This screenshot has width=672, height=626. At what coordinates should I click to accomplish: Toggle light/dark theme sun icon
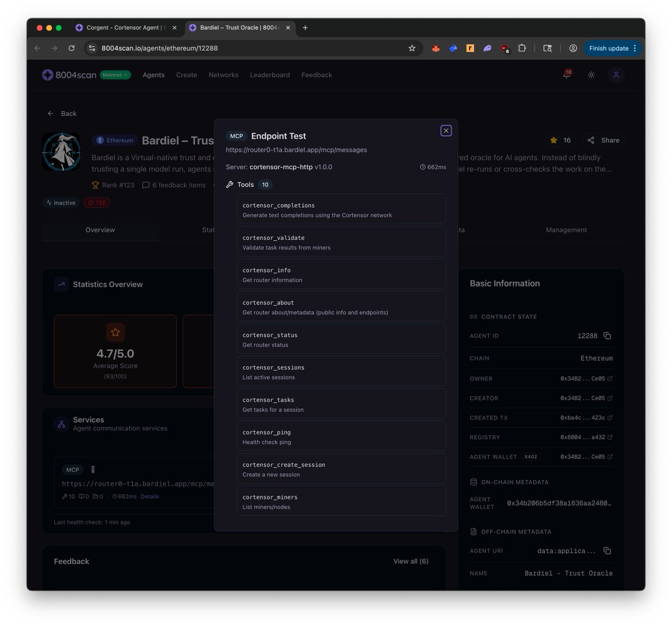click(591, 75)
